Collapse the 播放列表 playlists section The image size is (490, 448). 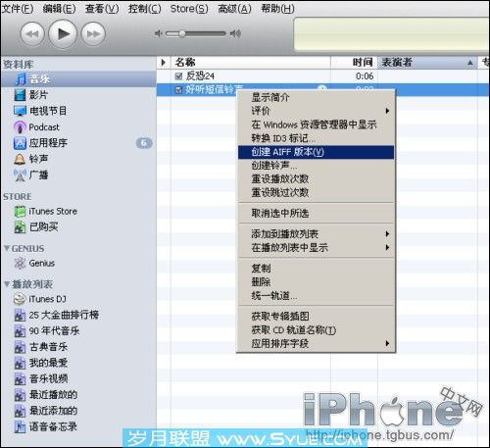click(7, 284)
